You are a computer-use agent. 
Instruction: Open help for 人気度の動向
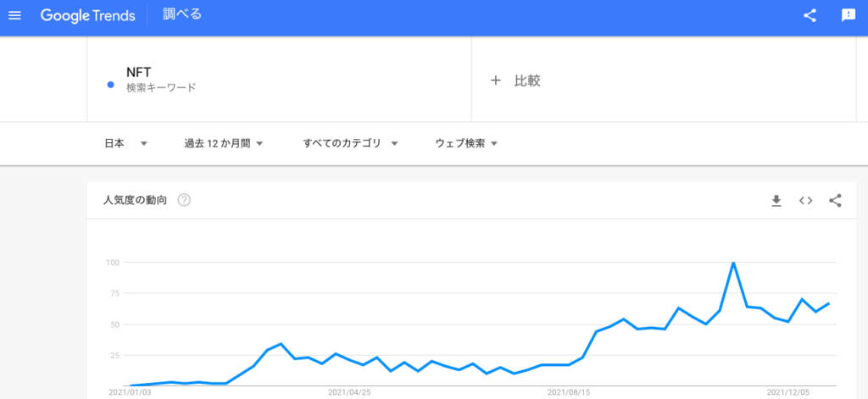(184, 200)
